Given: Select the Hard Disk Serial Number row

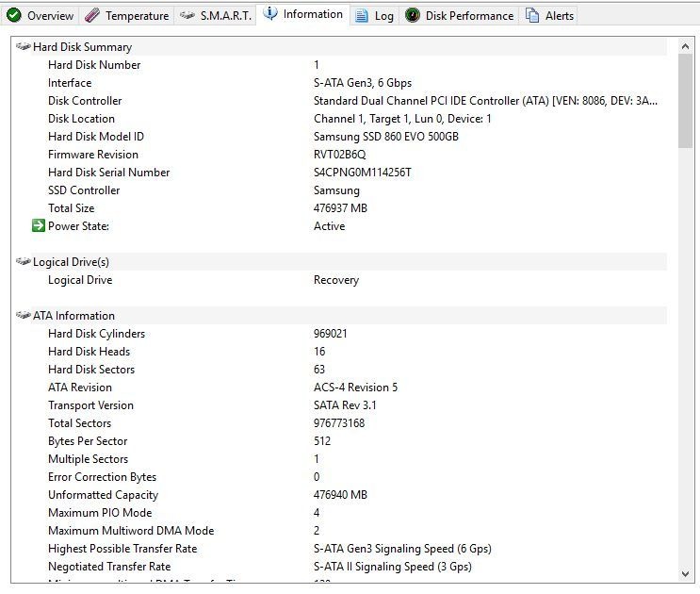Looking at the screenshot, I should point(108,173).
